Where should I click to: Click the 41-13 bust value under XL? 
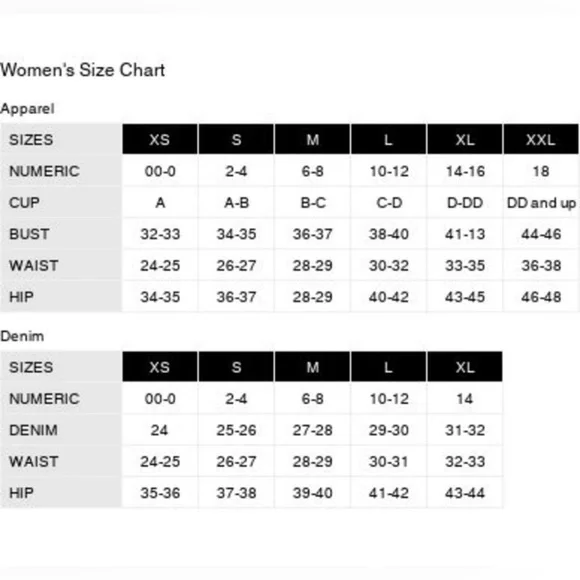(465, 234)
